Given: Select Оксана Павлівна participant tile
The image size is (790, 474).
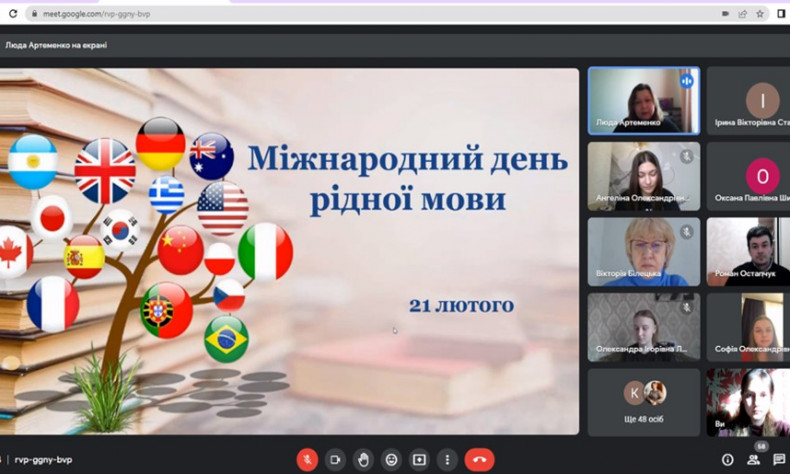Looking at the screenshot, I should pos(748,176).
